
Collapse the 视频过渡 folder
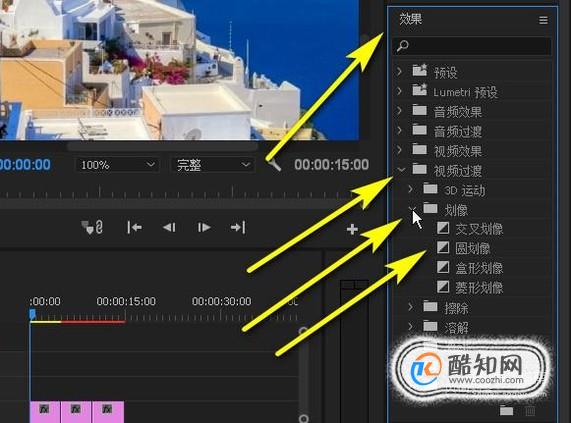(x=401, y=170)
